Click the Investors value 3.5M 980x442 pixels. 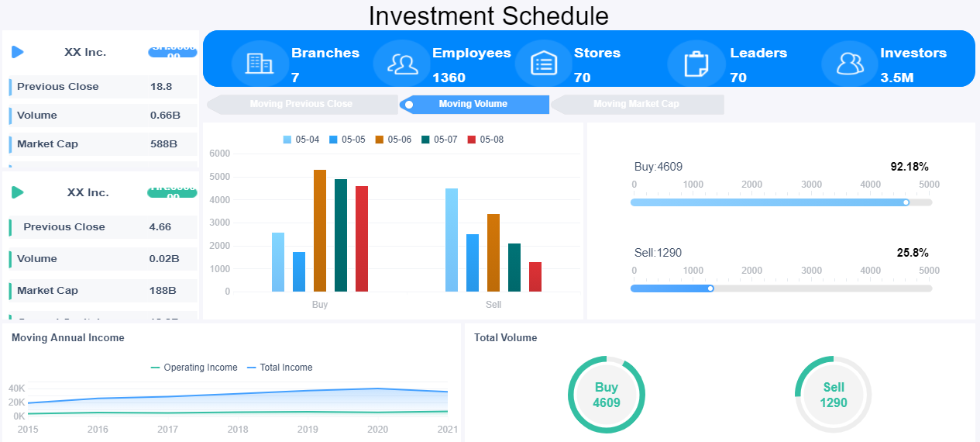tap(897, 78)
